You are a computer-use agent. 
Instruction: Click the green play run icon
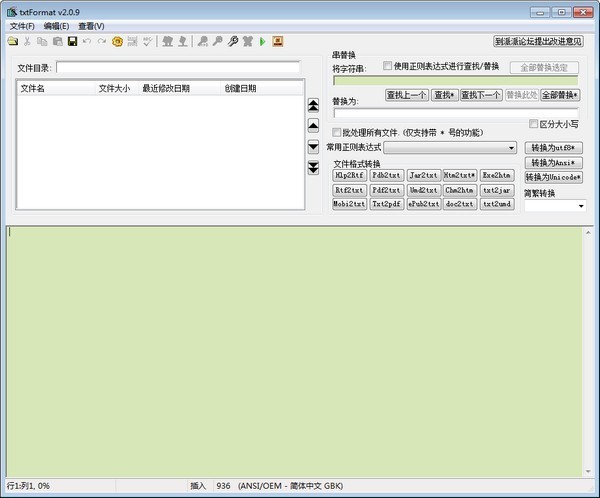coord(262,42)
